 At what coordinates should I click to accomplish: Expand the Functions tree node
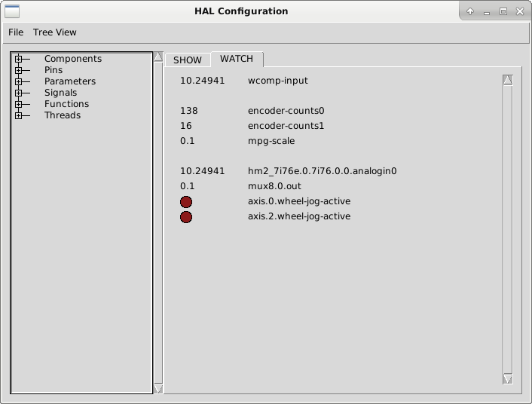click(x=18, y=104)
